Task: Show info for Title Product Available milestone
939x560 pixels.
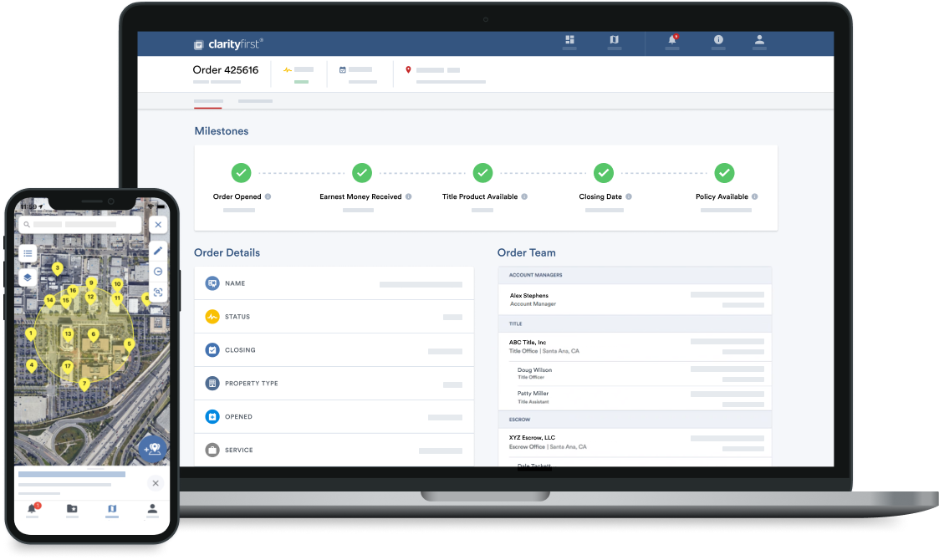Action: pos(524,197)
